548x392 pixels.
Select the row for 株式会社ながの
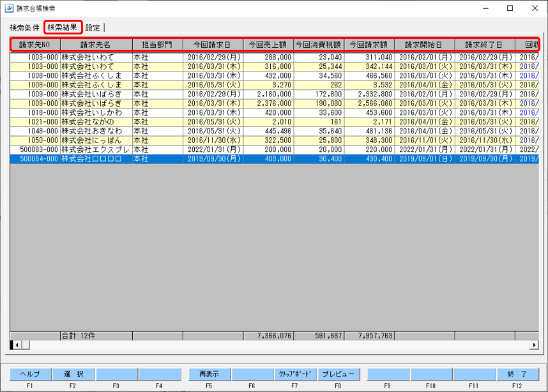coord(275,122)
